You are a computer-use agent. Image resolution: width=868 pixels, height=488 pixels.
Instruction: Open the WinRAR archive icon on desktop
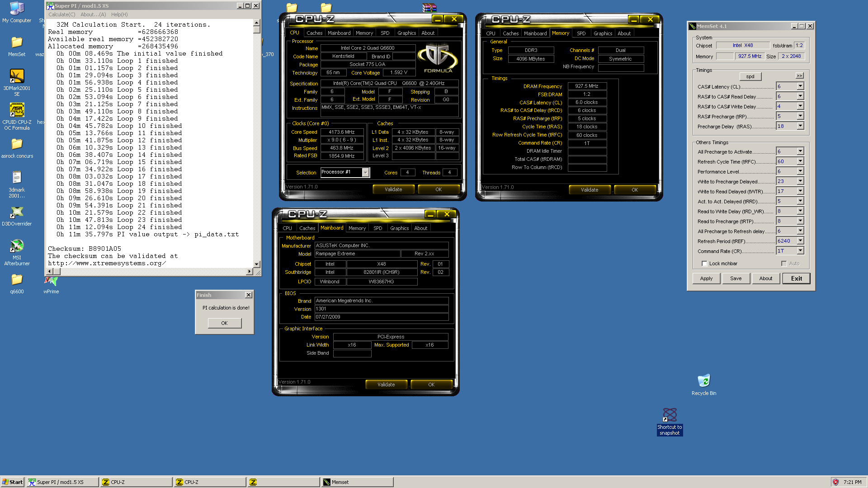point(429,7)
